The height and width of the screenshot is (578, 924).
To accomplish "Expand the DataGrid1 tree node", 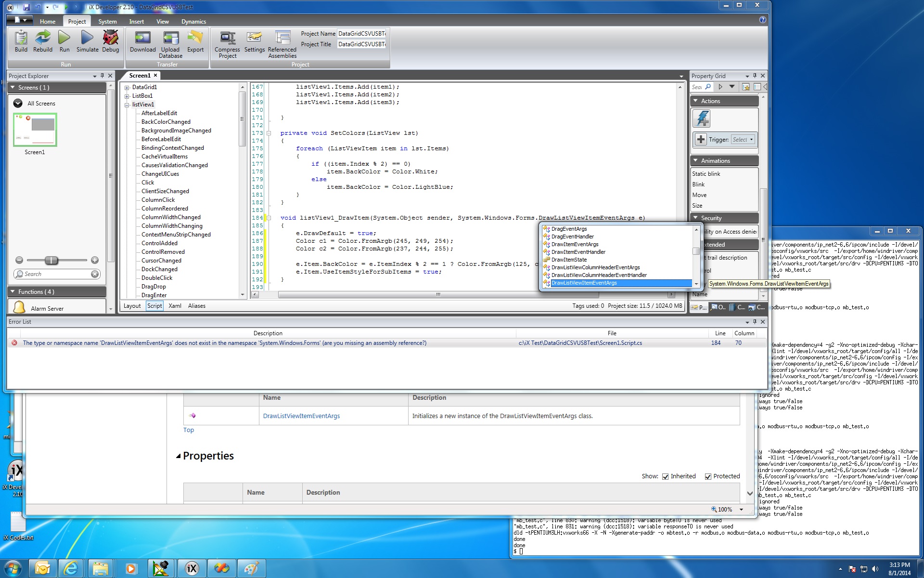I will point(127,88).
